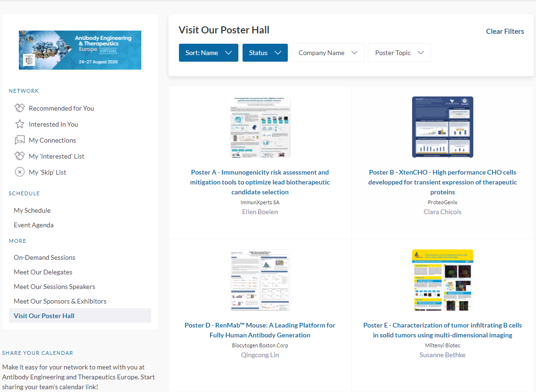
Task: Open My Schedule from the sidebar
Action: point(32,210)
